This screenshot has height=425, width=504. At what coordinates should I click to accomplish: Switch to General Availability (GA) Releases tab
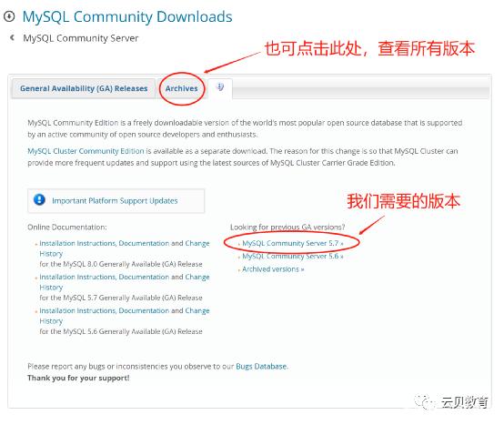click(84, 88)
